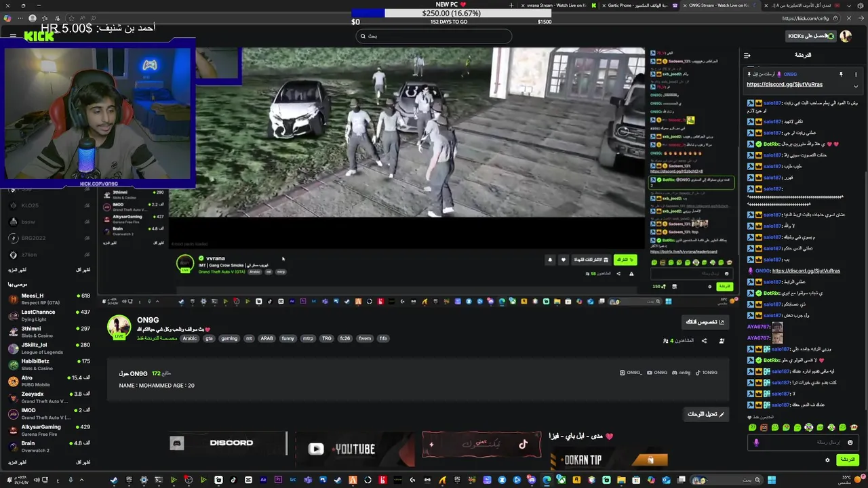Open the sidebar hamburger menu

point(13,36)
